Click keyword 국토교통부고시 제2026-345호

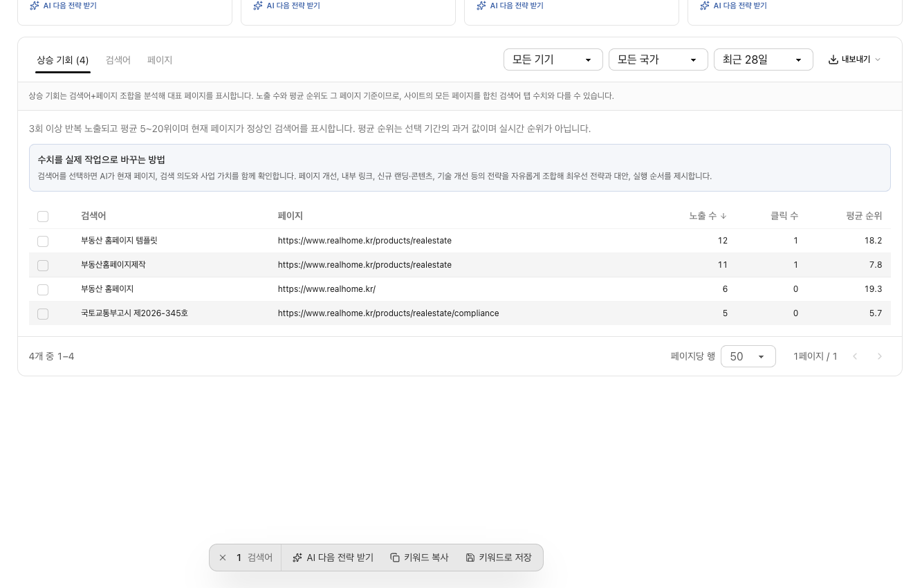coord(134,313)
